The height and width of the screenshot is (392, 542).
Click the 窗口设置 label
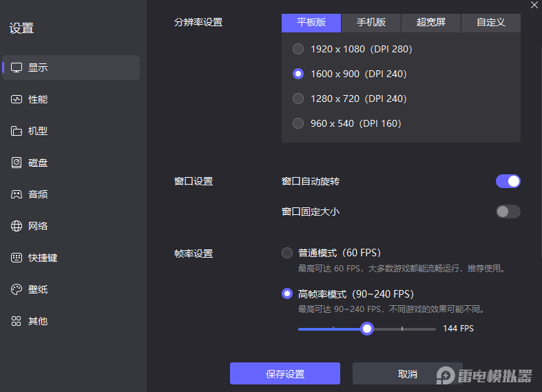[x=194, y=181]
